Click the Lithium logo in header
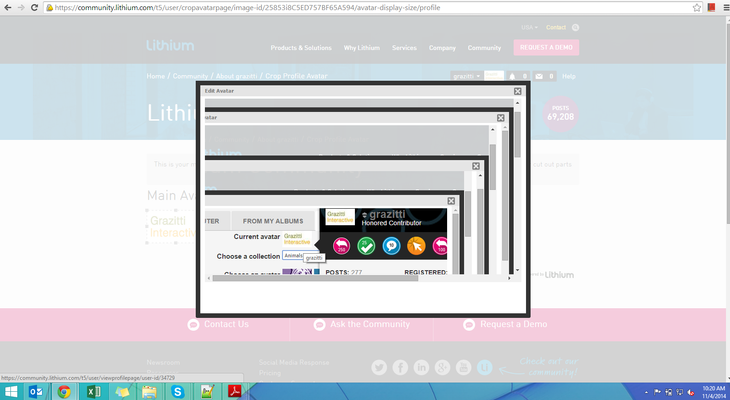 click(x=170, y=46)
